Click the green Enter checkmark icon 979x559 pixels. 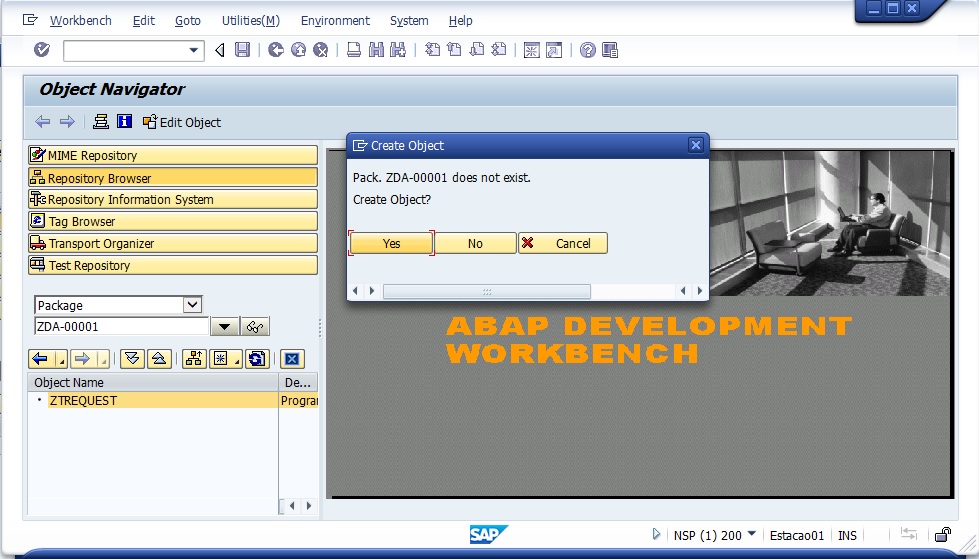[x=41, y=50]
